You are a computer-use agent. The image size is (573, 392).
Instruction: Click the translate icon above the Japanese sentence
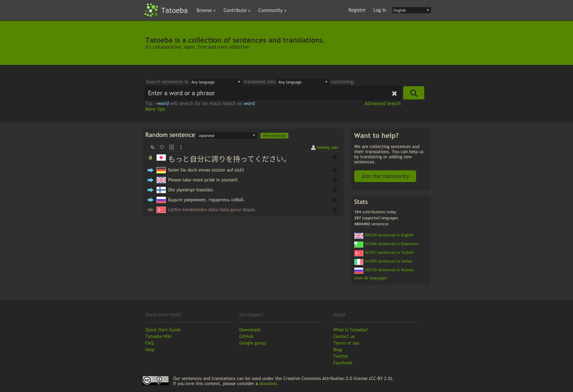152,147
